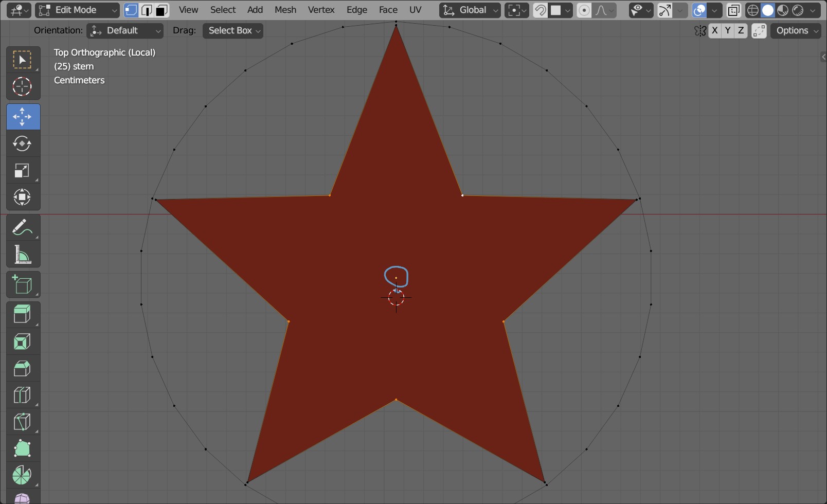This screenshot has width=827, height=504.
Task: Open the View menu
Action: [x=188, y=10]
